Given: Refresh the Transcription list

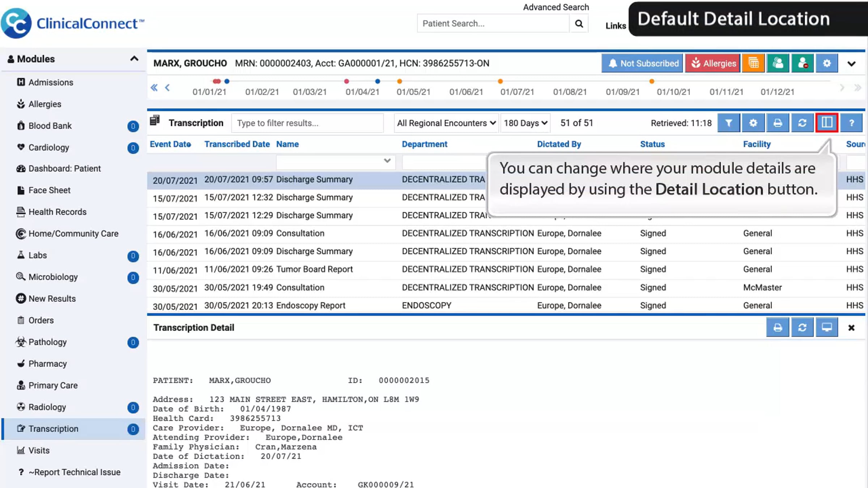Looking at the screenshot, I should pos(802,123).
